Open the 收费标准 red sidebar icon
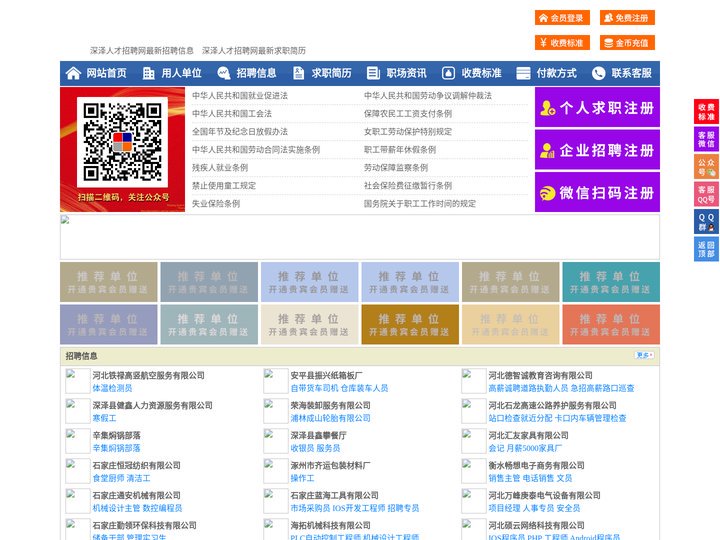This screenshot has height=540, width=720. [706, 112]
